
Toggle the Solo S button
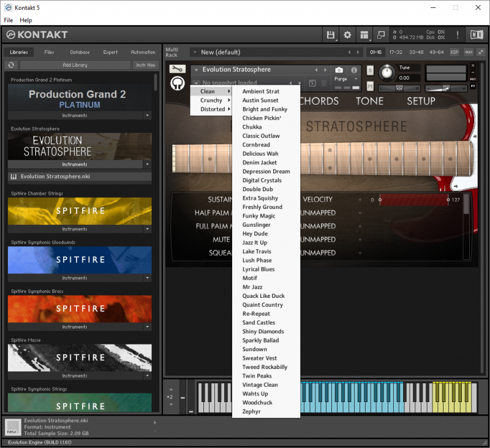[x=370, y=70]
